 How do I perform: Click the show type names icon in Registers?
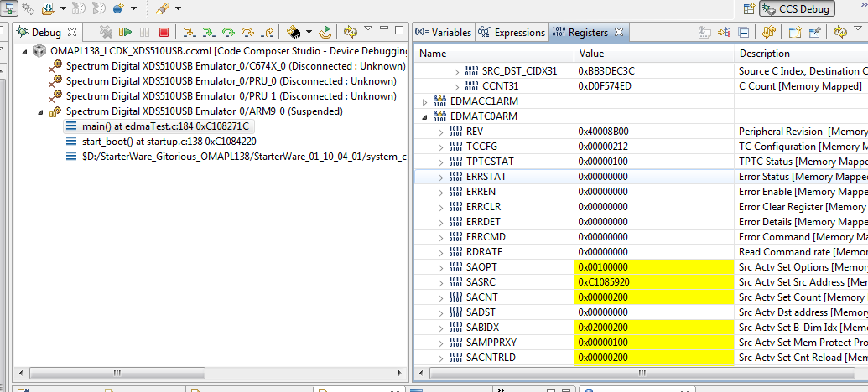(x=704, y=33)
